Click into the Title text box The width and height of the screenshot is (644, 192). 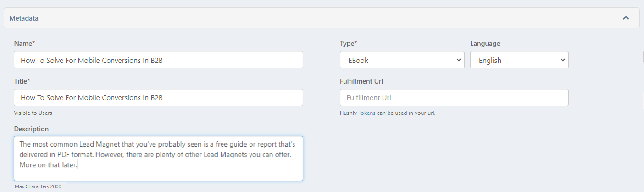[158, 98]
